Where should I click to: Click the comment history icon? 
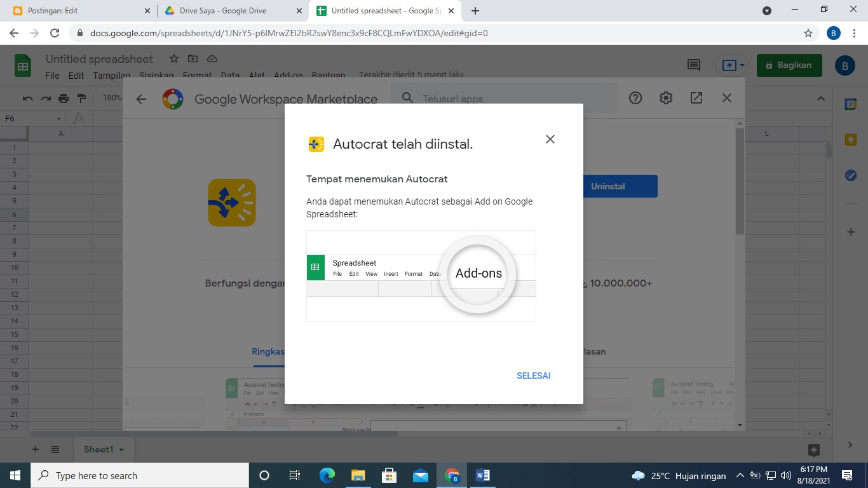point(693,65)
